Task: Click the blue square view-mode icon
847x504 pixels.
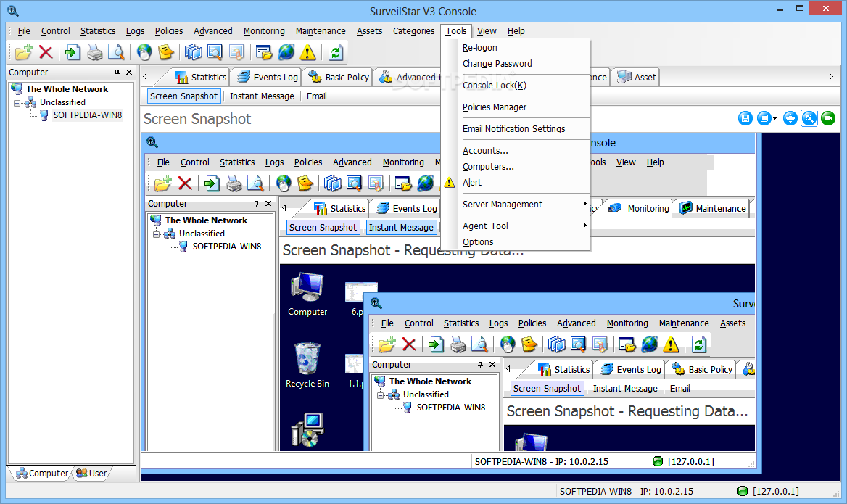Action: pyautogui.click(x=764, y=118)
